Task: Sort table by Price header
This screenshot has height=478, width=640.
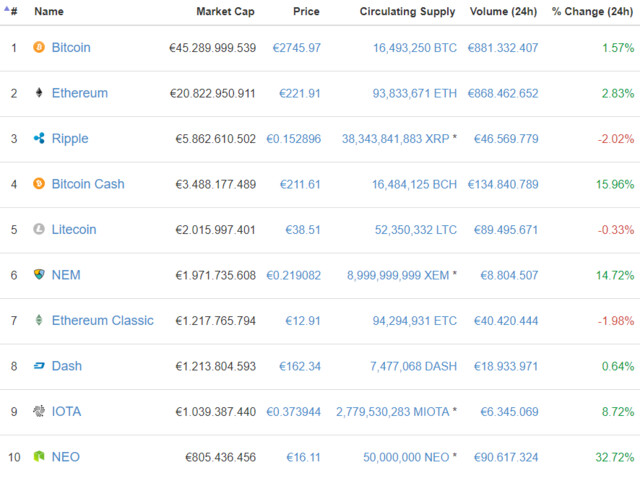Action: [x=306, y=11]
